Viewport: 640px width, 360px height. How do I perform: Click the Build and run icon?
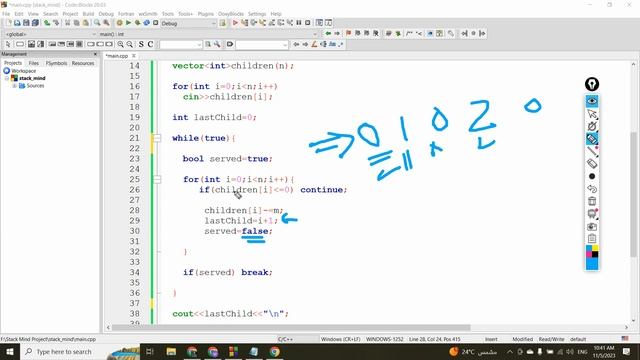coord(138,23)
